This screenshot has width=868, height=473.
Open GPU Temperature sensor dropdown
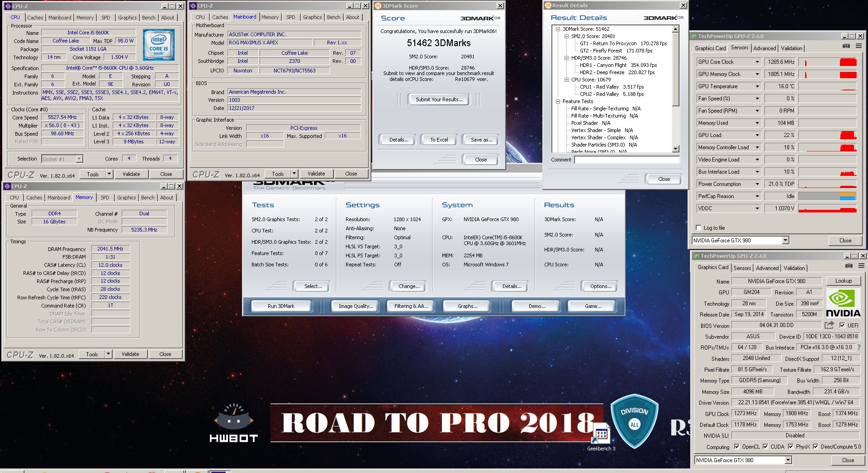757,86
